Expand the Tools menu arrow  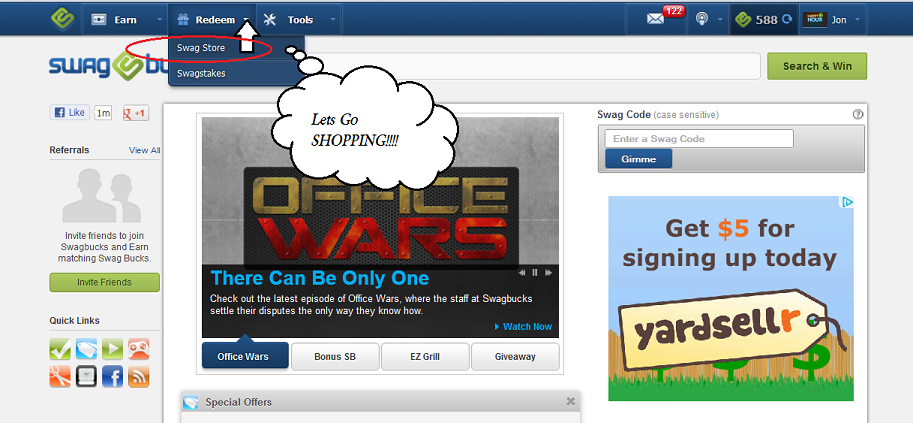pos(333,20)
